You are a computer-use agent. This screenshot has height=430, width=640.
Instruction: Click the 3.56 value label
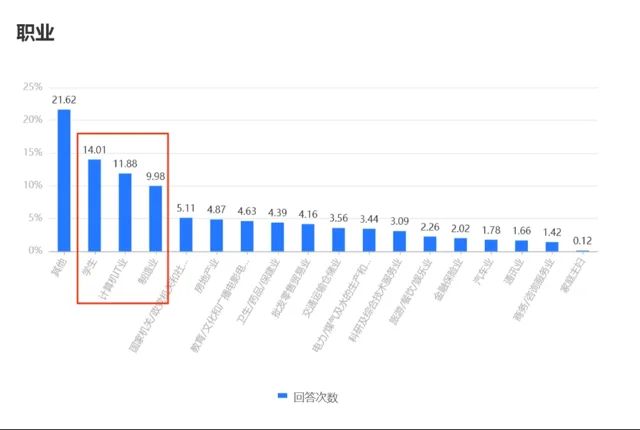pyautogui.click(x=338, y=218)
